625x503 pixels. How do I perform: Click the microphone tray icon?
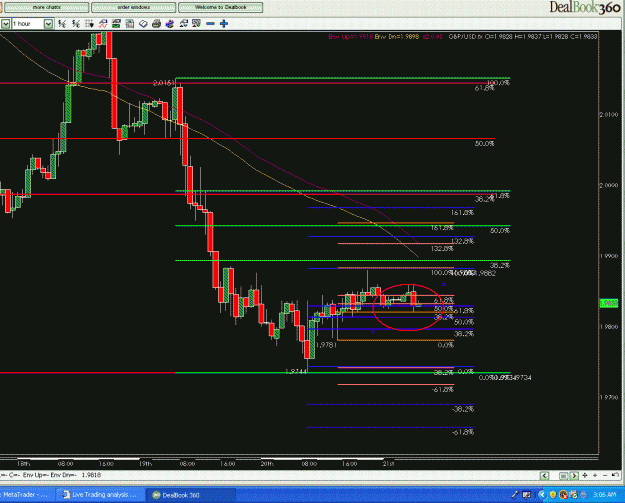[x=515, y=495]
